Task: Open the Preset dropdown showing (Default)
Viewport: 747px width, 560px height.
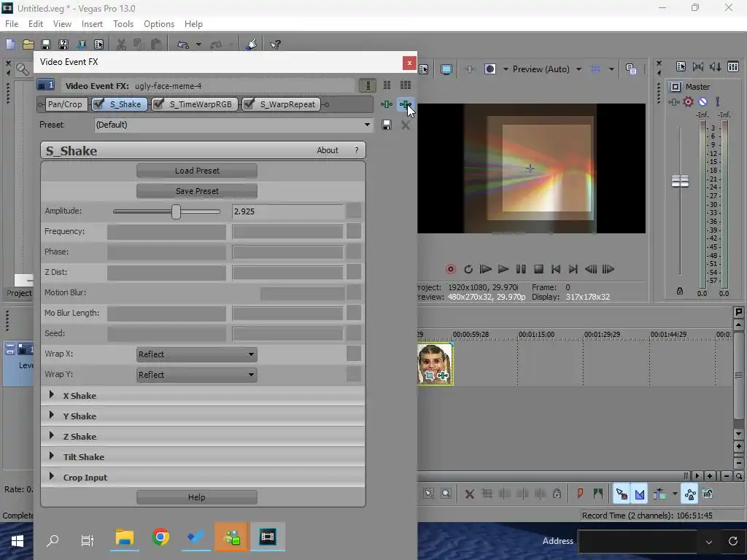Action: tap(233, 125)
